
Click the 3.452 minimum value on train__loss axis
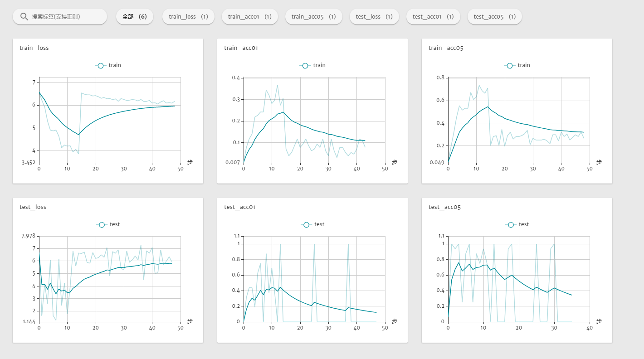(x=28, y=162)
